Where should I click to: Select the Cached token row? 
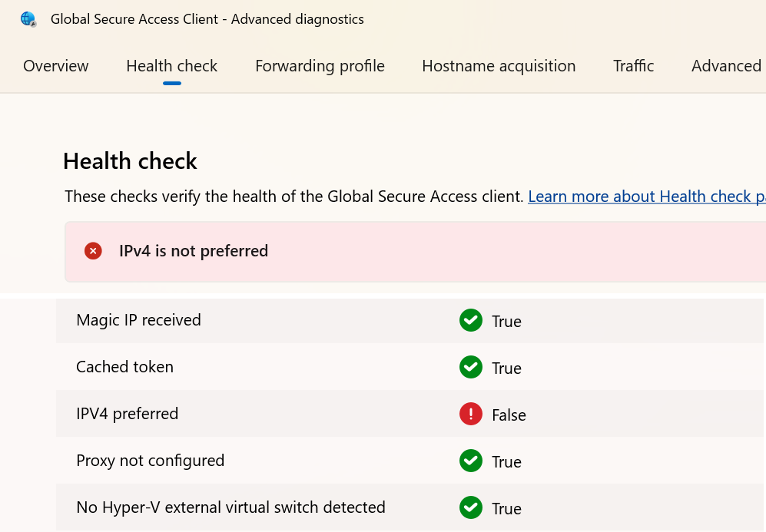pos(125,367)
